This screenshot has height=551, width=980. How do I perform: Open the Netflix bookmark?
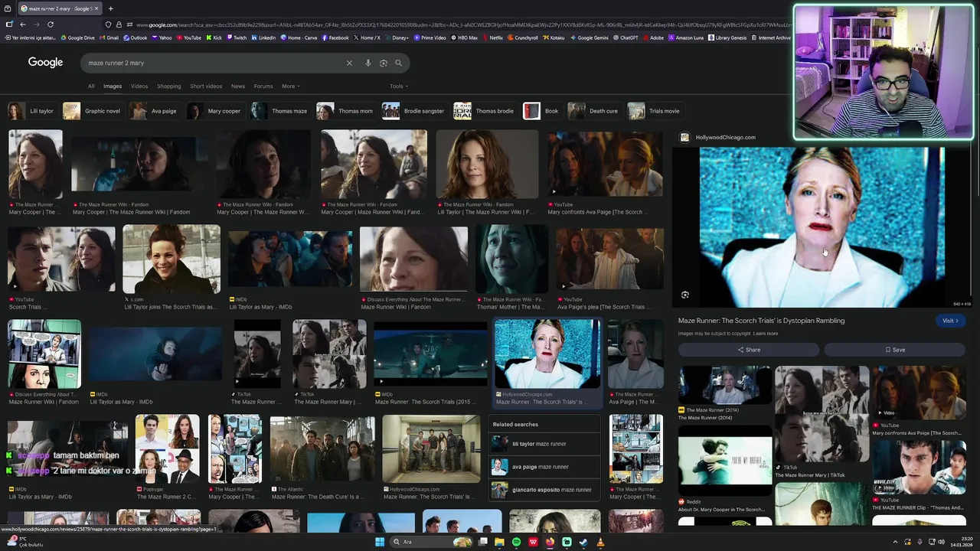[493, 37]
